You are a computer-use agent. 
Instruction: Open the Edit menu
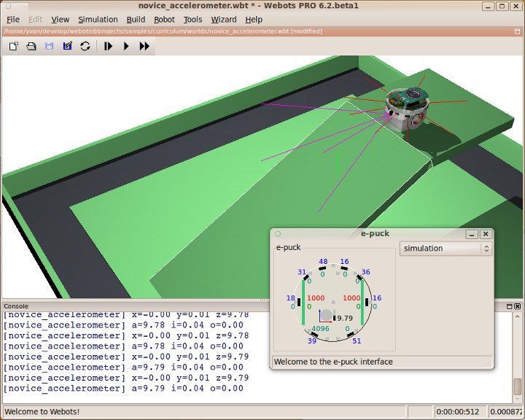(35, 20)
